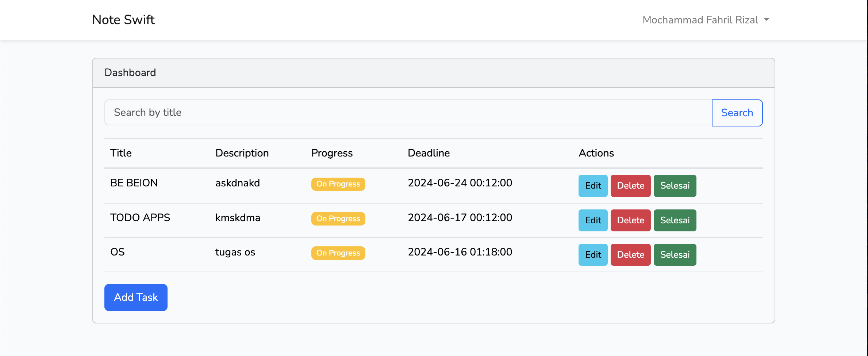Click On Progress badge for OS row
Screen dimensions: 868x356
[x=338, y=253]
